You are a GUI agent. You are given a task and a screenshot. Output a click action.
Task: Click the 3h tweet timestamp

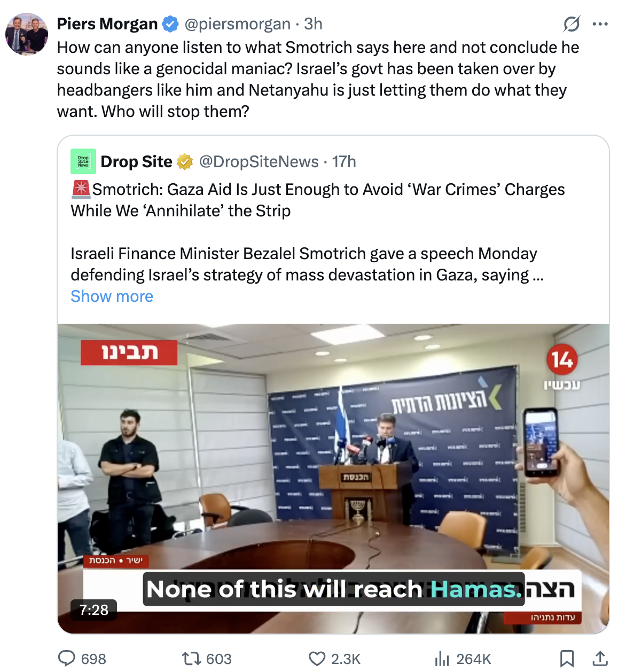click(x=314, y=24)
